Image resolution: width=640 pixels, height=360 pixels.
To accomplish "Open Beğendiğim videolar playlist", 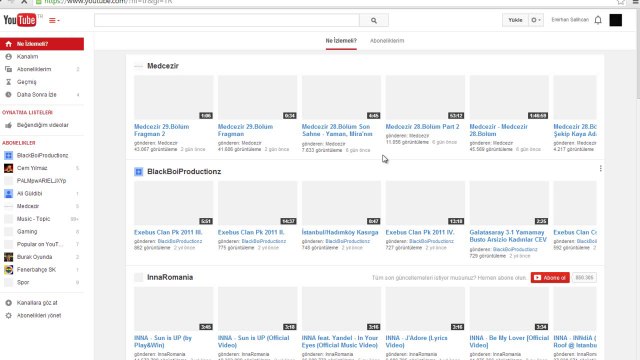I will point(42,125).
